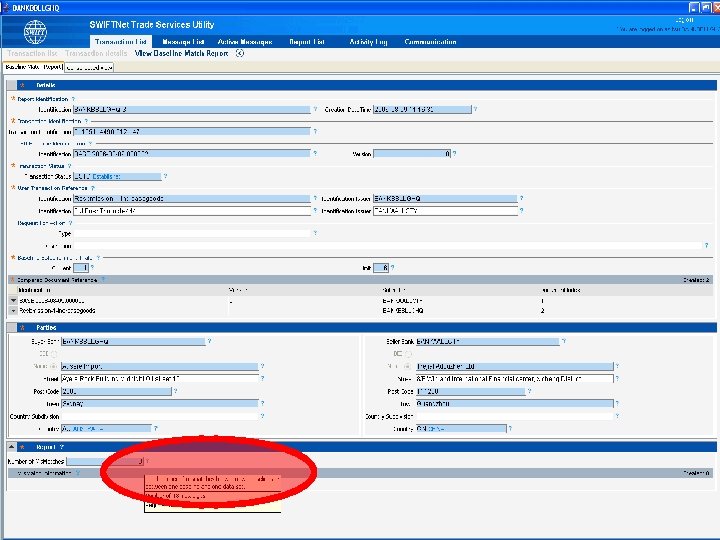Screen dimensions: 720x540
Task: Click help icon beside buyer Post Code
Action: (x=175, y=391)
